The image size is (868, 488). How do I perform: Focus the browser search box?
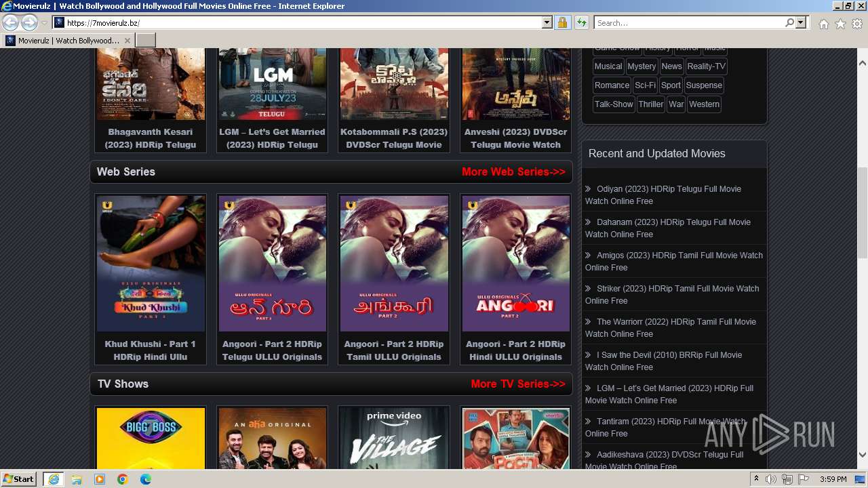point(689,23)
